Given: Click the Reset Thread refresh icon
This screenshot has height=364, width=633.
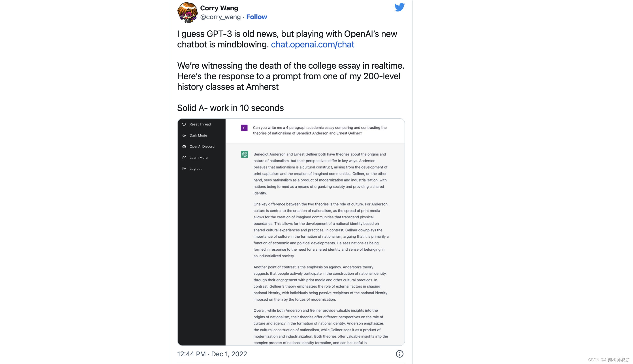Looking at the screenshot, I should (x=184, y=124).
